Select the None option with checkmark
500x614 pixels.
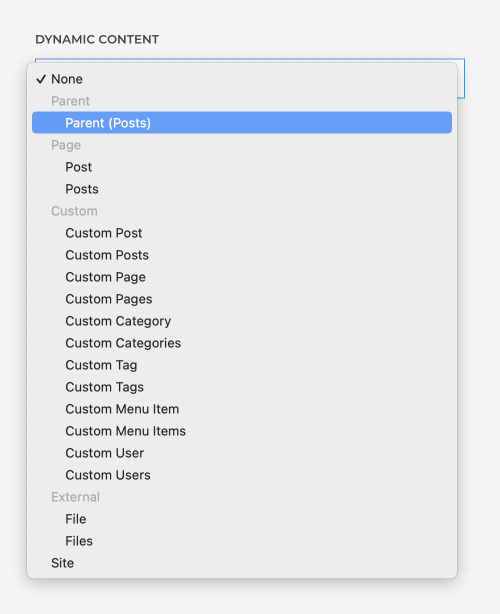coord(242,79)
